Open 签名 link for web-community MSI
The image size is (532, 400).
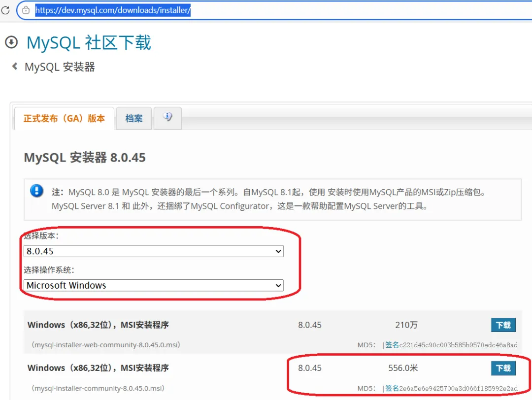pos(392,345)
